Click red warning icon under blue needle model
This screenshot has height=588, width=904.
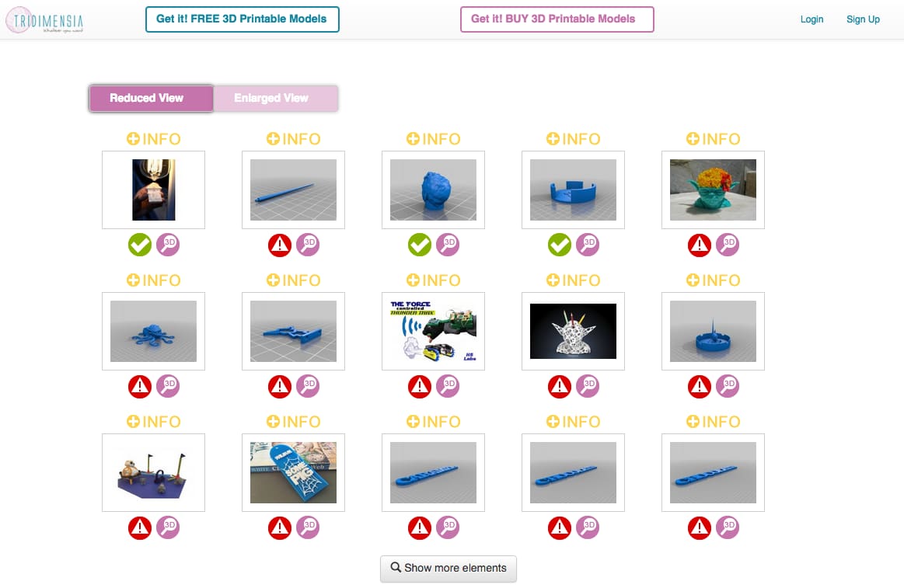point(280,245)
